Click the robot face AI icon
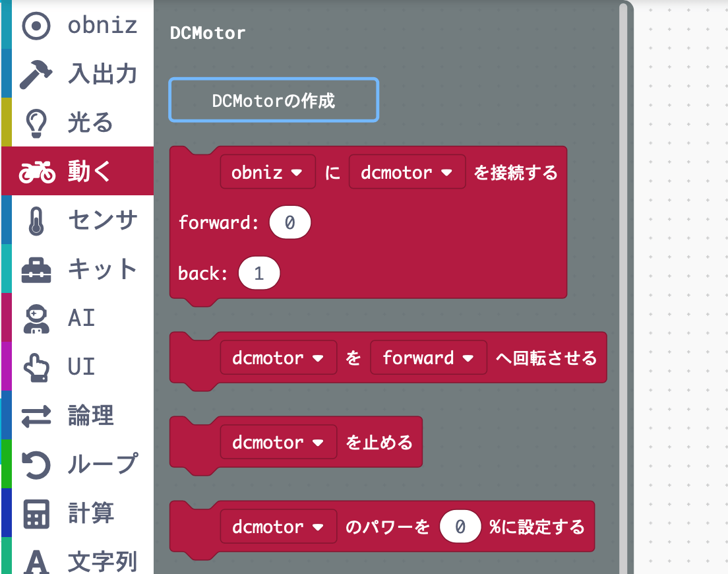The width and height of the screenshot is (728, 574). pos(36,318)
